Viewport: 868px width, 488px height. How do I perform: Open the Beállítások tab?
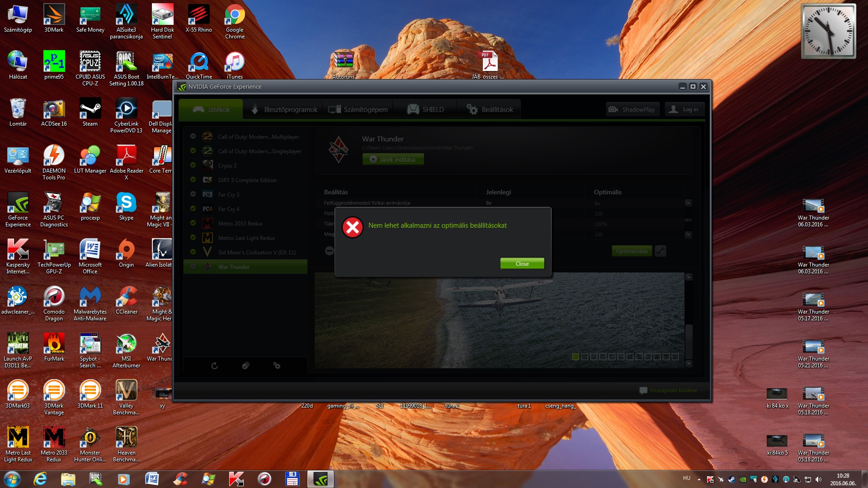(490, 109)
